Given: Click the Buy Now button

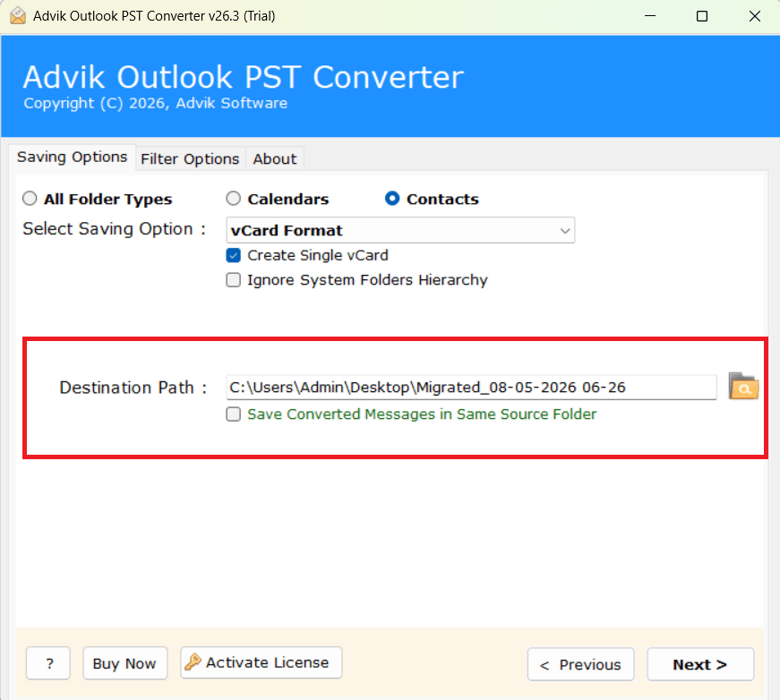Looking at the screenshot, I should point(124,663).
